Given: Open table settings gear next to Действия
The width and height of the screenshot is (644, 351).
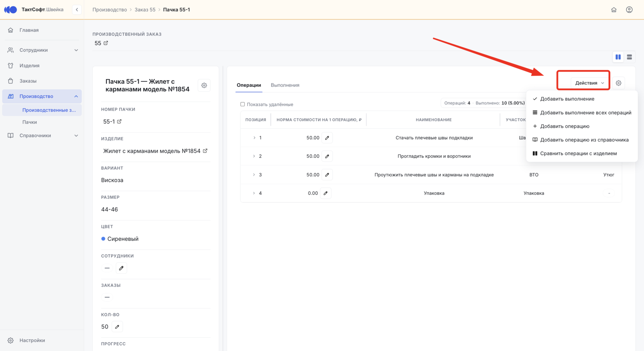Looking at the screenshot, I should (x=618, y=83).
